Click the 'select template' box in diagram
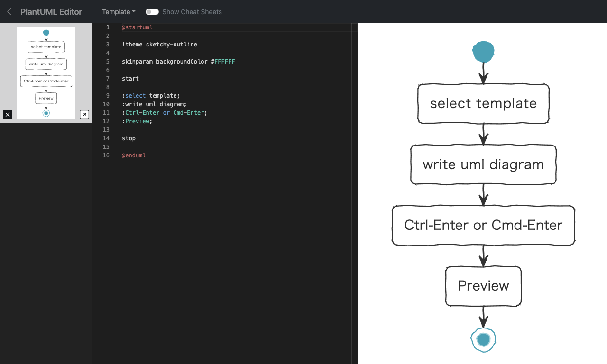 coord(483,103)
